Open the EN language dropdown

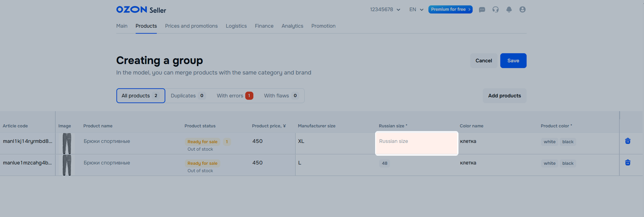(x=416, y=9)
